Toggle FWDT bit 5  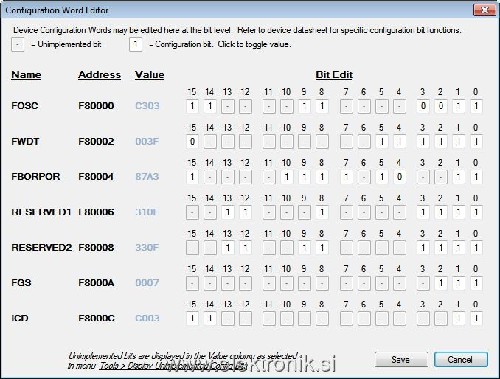click(382, 142)
